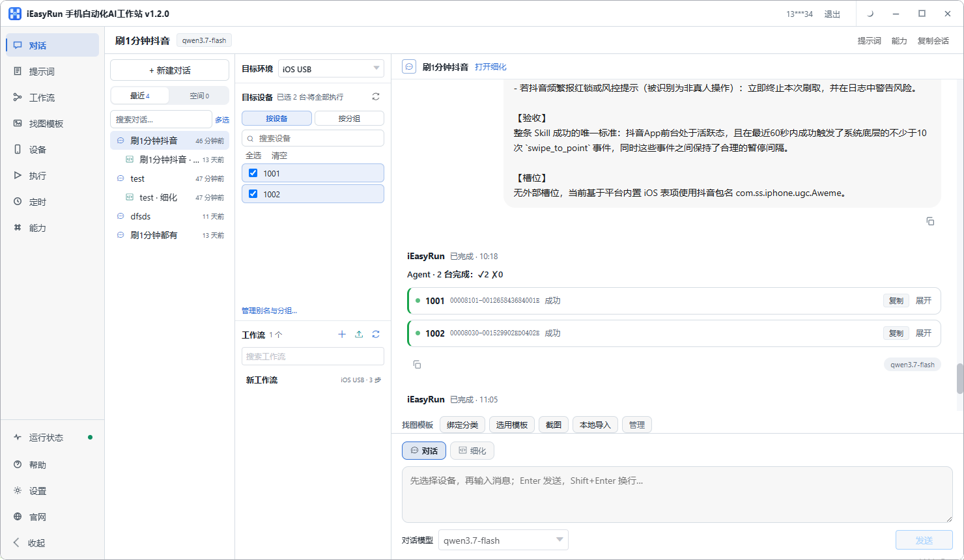Click the 官网 globe icon
The height and width of the screenshot is (560, 964).
[x=18, y=517]
